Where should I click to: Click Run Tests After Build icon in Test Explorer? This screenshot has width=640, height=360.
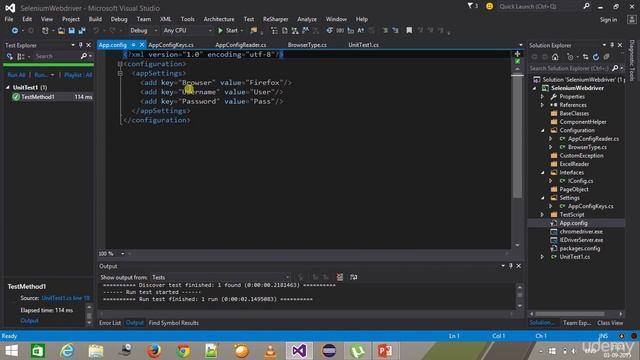tap(9, 56)
